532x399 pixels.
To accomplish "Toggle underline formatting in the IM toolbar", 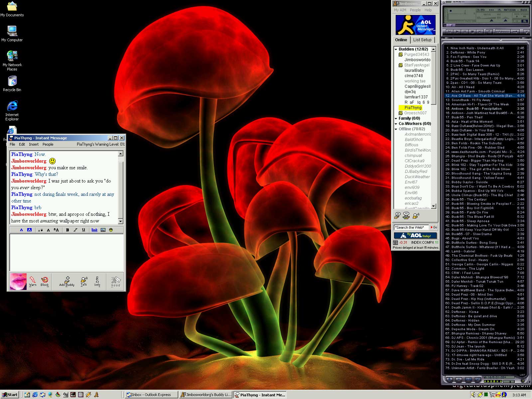I will pos(83,230).
